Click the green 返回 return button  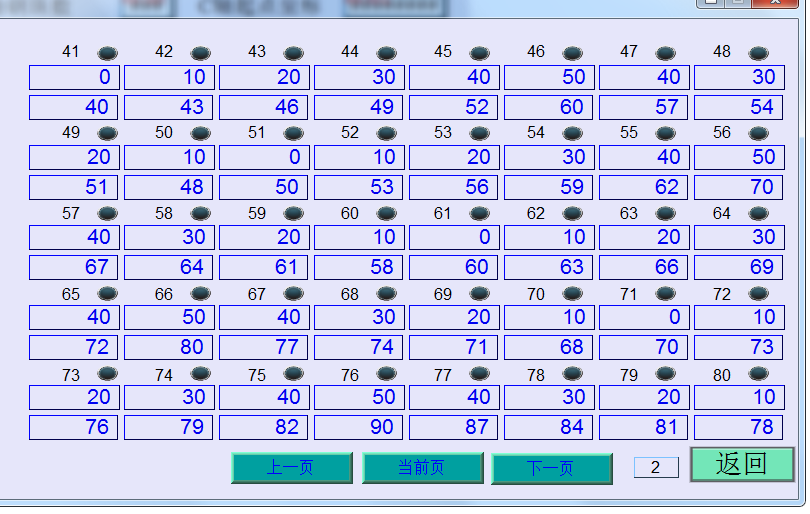click(x=741, y=464)
